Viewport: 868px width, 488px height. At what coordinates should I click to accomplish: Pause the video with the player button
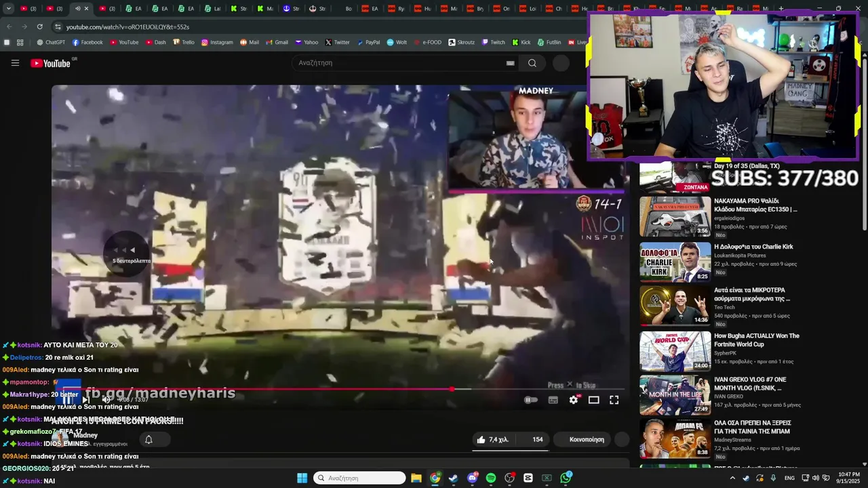[67, 400]
